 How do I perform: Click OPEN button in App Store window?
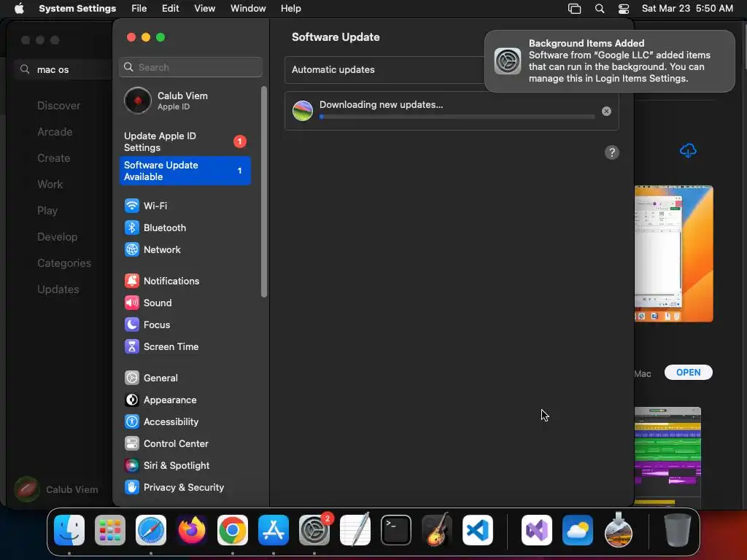point(689,373)
